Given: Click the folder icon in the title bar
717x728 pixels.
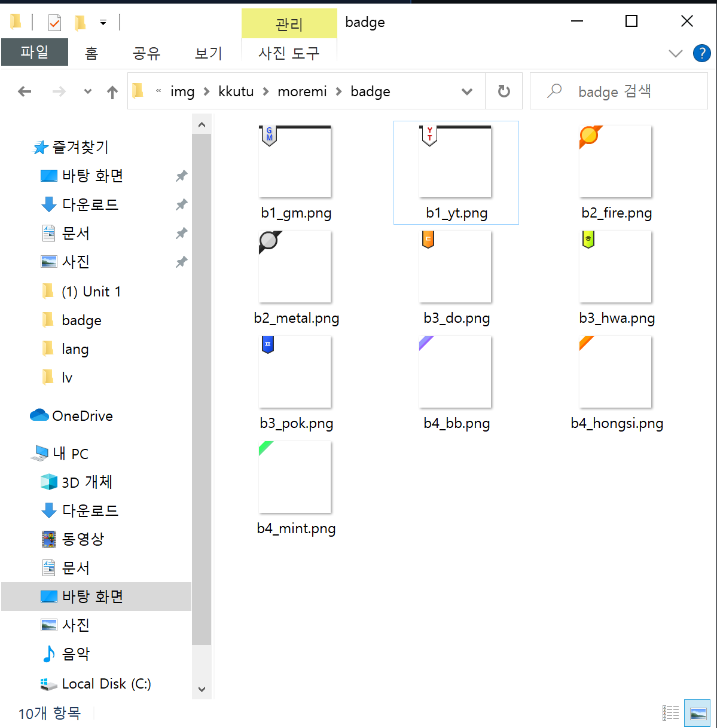Looking at the screenshot, I should (16, 22).
